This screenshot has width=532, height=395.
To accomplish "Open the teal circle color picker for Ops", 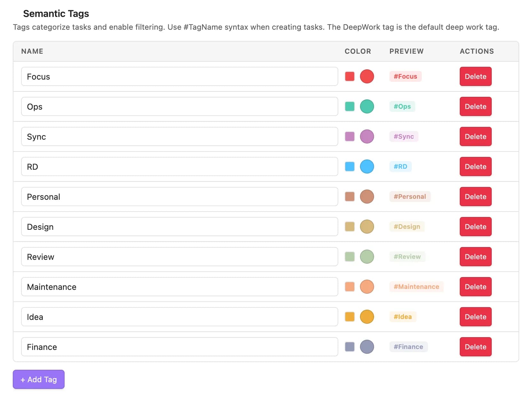I will [x=367, y=106].
